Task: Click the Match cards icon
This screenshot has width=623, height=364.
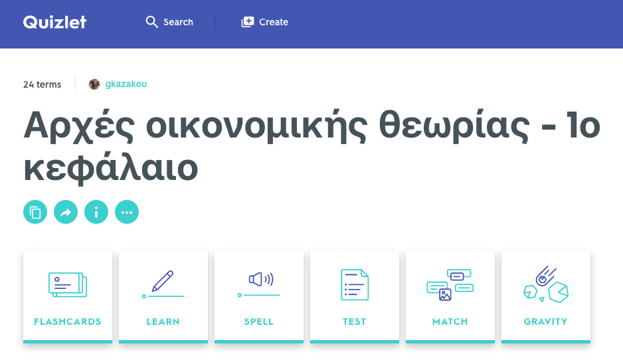Action: (x=450, y=284)
